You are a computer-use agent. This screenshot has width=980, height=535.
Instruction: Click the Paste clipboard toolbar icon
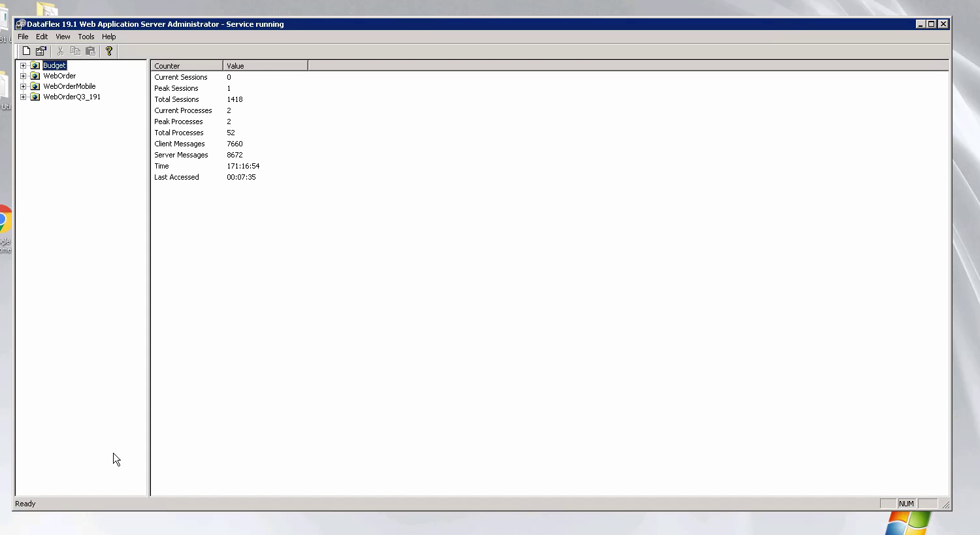point(91,51)
